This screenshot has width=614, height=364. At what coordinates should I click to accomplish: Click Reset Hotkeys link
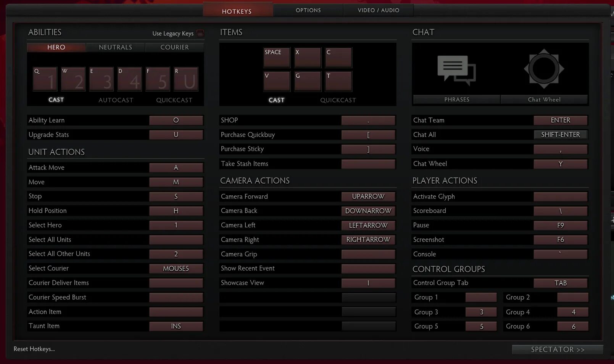(34, 349)
